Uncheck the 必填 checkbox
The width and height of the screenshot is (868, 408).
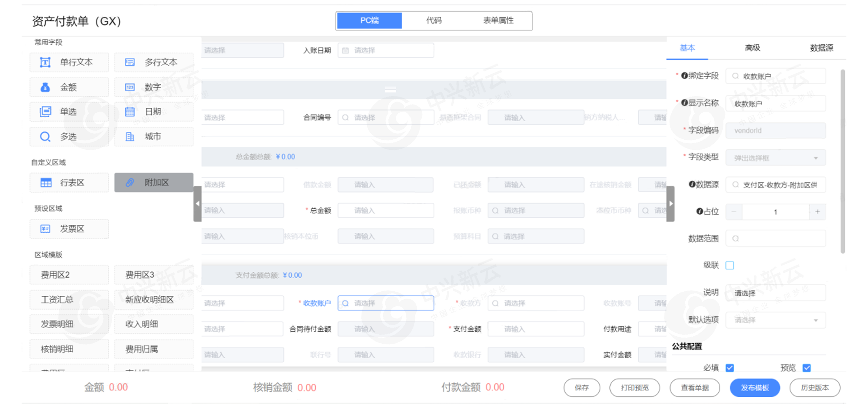[729, 367]
